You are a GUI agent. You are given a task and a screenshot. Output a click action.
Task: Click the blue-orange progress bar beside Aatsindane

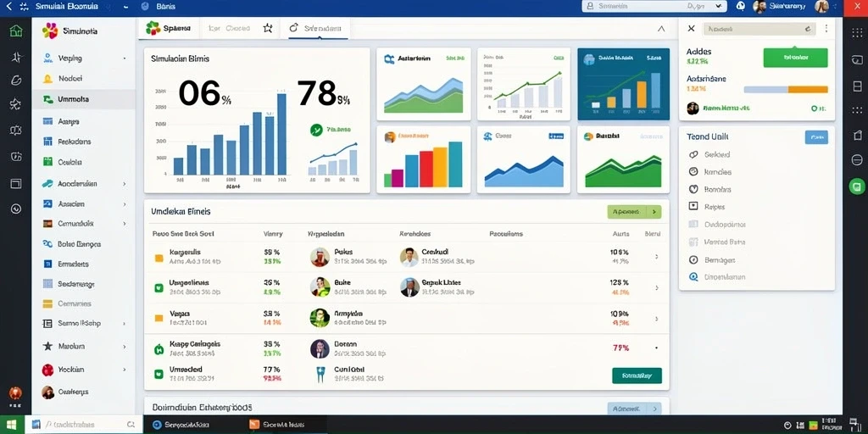[x=786, y=89]
